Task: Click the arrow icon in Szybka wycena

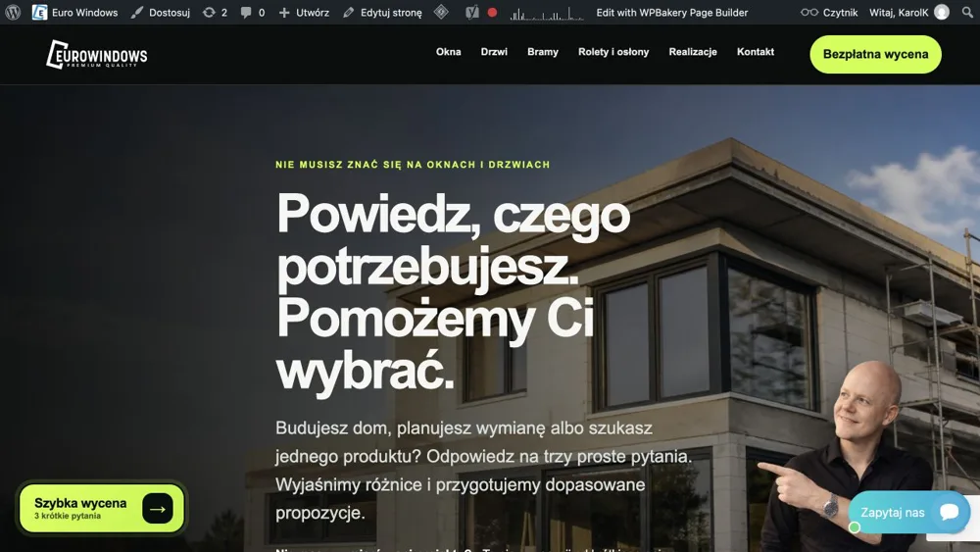Action: pyautogui.click(x=158, y=509)
